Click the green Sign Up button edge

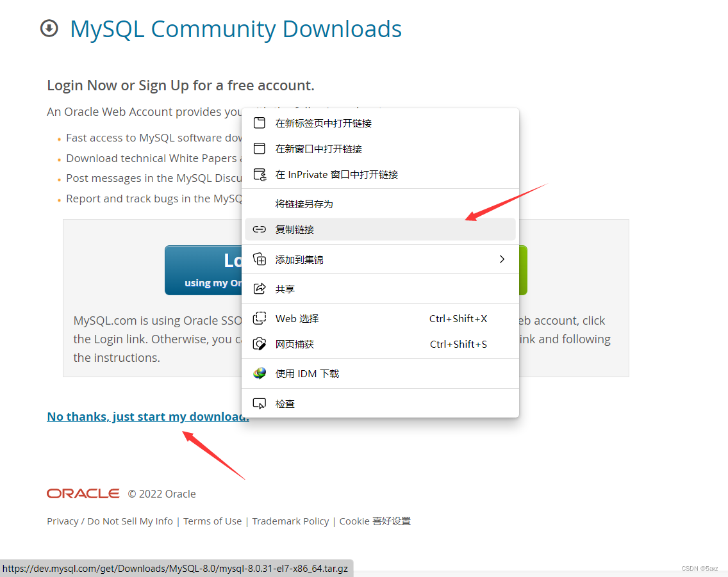[523, 270]
